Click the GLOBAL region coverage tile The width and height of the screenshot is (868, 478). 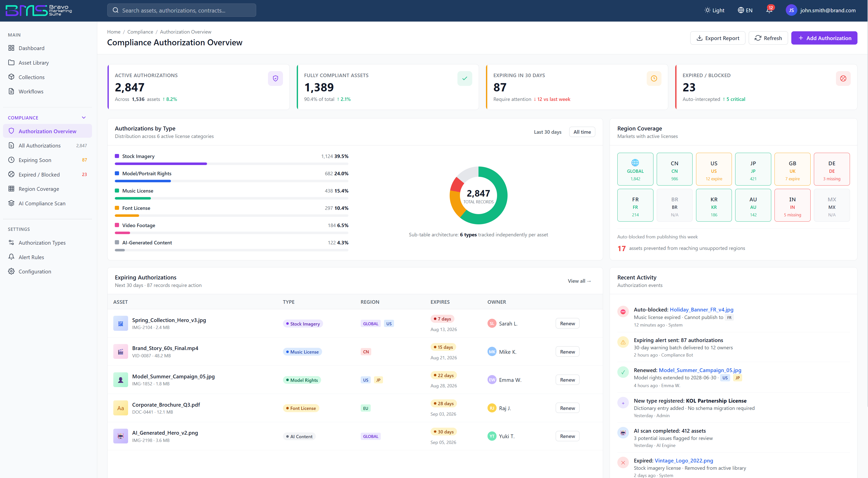pos(635,169)
